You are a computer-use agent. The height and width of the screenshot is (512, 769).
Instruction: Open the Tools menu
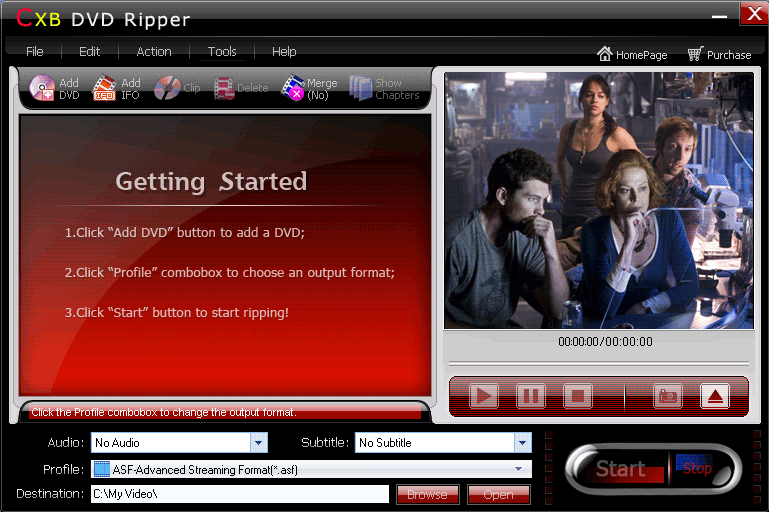[x=222, y=51]
